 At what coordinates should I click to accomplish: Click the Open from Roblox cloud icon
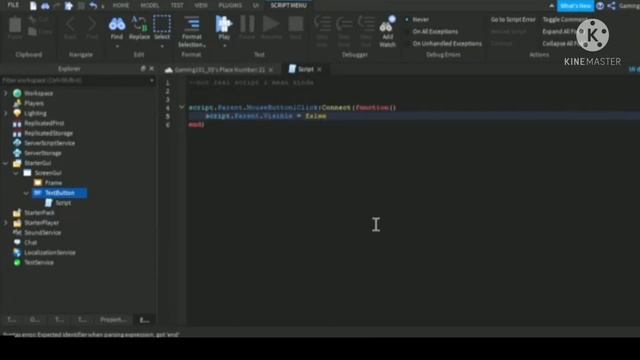coord(45,6)
